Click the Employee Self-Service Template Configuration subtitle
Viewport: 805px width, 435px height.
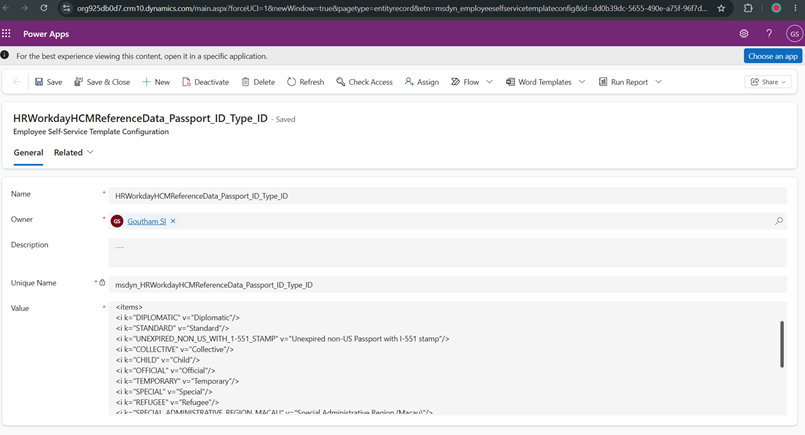[x=91, y=131]
